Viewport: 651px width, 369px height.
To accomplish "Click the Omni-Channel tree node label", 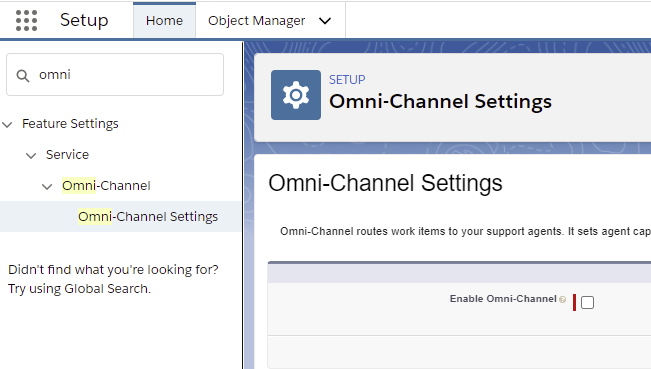I will (106, 186).
